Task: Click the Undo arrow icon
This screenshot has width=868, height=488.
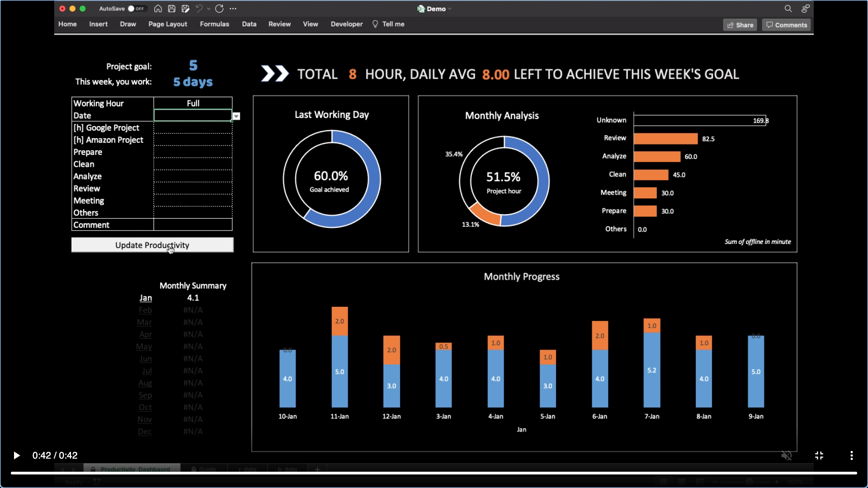Action: click(x=199, y=9)
